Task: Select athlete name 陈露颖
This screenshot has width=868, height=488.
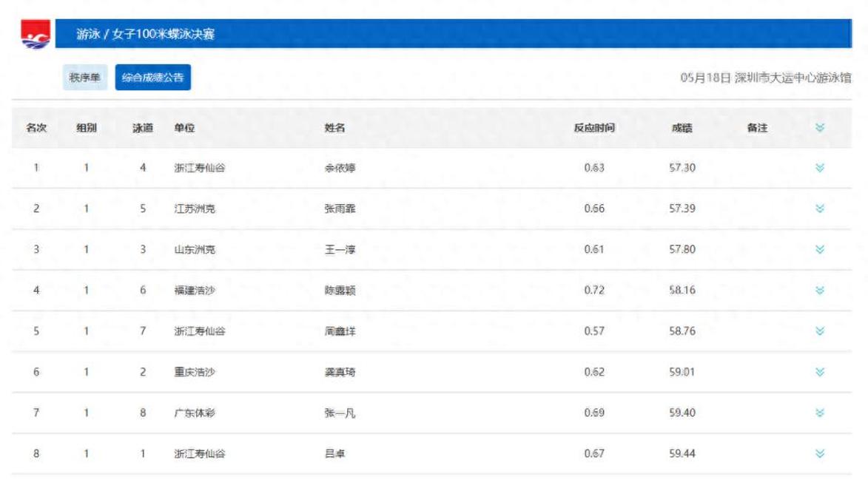Action: (x=340, y=291)
